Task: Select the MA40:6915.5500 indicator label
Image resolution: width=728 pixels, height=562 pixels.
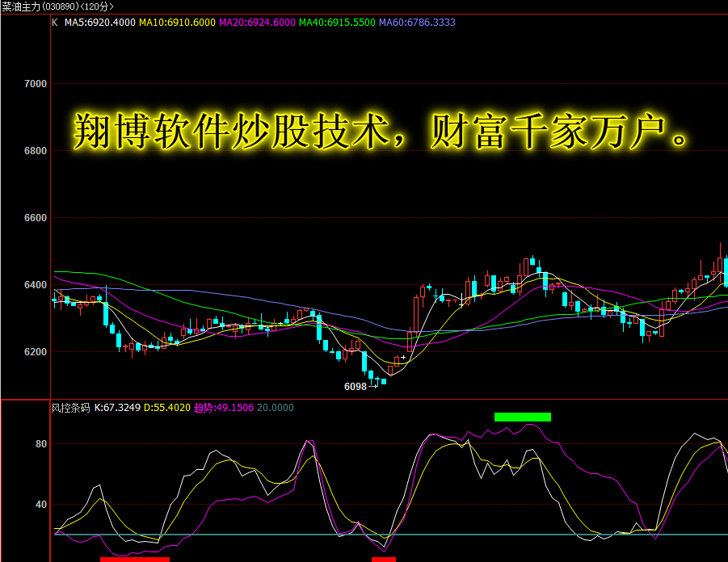Action: pos(337,23)
